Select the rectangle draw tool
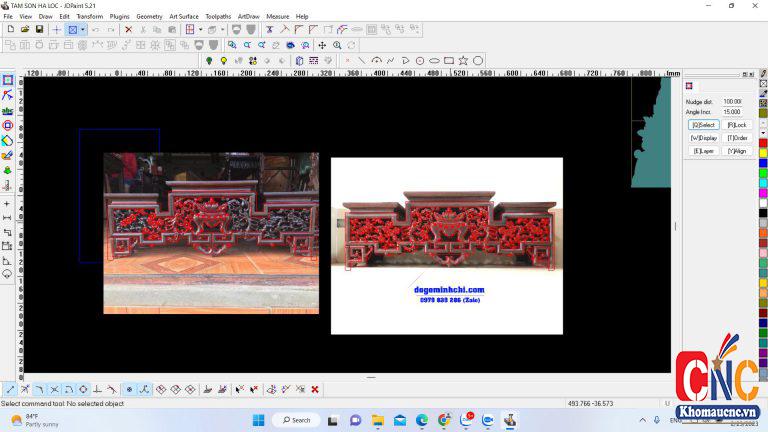Viewport: 768px width, 432px height. pos(449,61)
